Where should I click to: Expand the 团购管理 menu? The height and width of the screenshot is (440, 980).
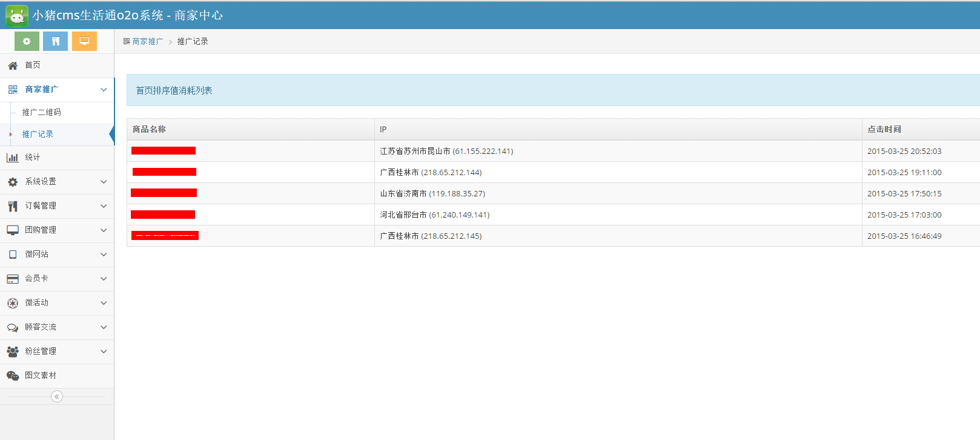(57, 230)
